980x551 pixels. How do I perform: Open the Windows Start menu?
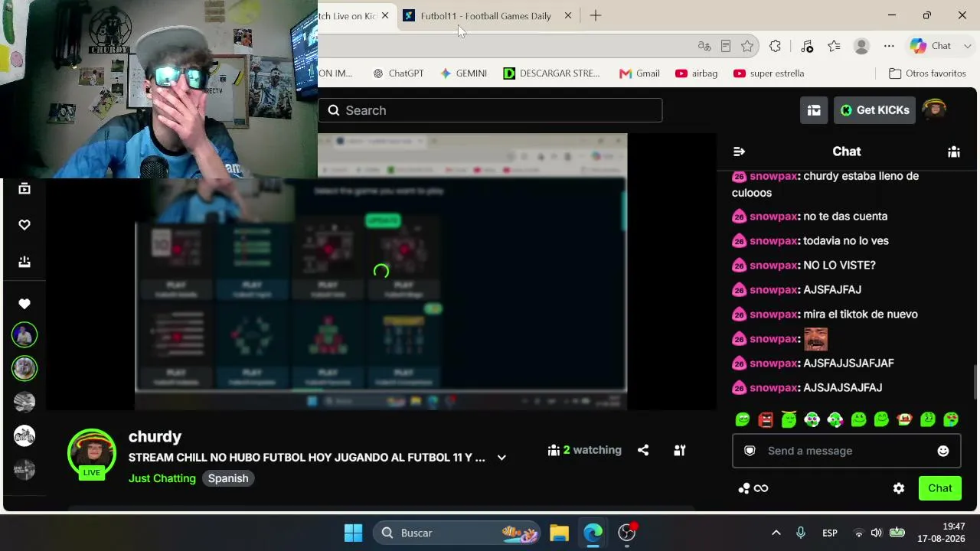353,533
